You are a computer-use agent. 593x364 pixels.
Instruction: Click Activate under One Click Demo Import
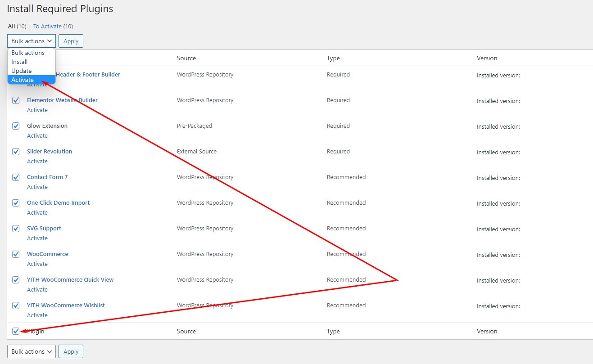[x=37, y=212]
